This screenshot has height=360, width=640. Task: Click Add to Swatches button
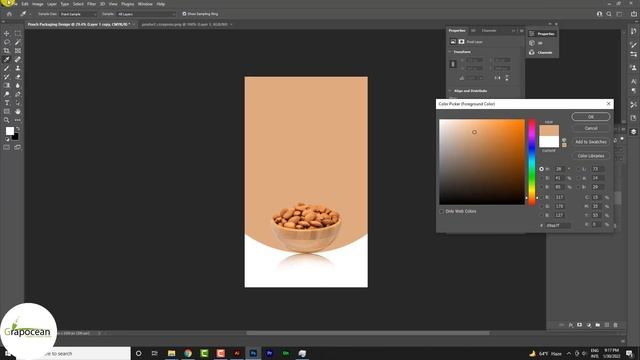pyautogui.click(x=591, y=142)
